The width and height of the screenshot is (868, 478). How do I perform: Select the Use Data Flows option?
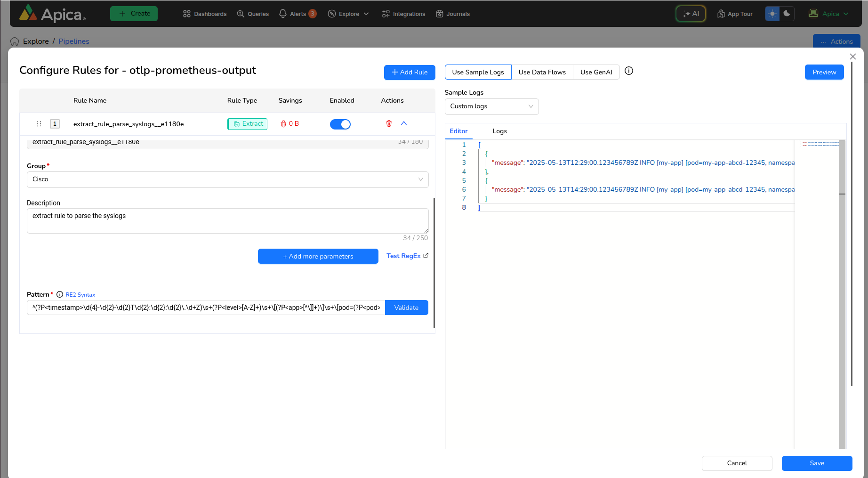pyautogui.click(x=542, y=72)
